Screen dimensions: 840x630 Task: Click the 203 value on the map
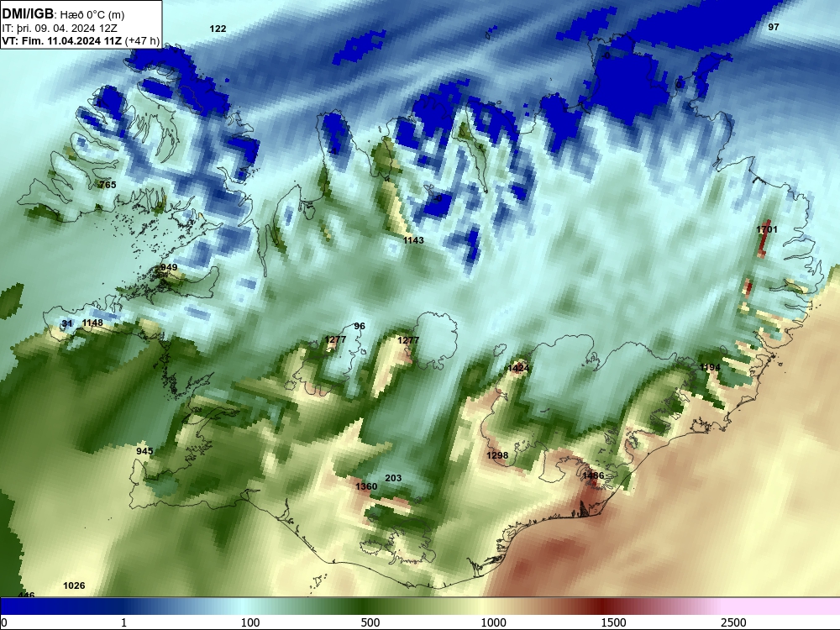pos(393,479)
